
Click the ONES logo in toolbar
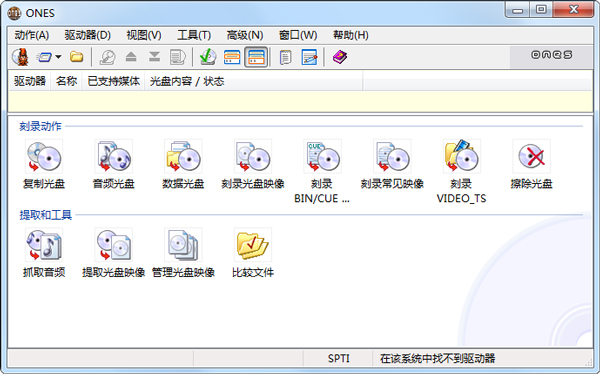pos(551,55)
